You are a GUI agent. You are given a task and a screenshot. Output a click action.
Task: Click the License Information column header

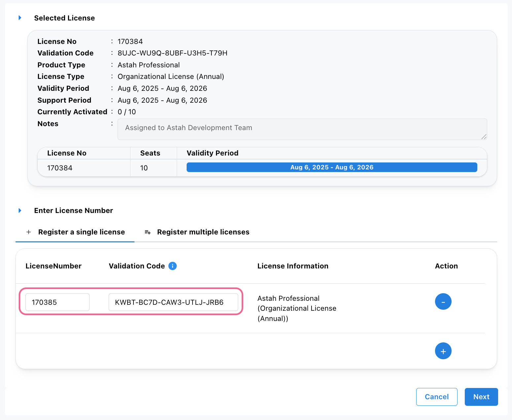293,266
